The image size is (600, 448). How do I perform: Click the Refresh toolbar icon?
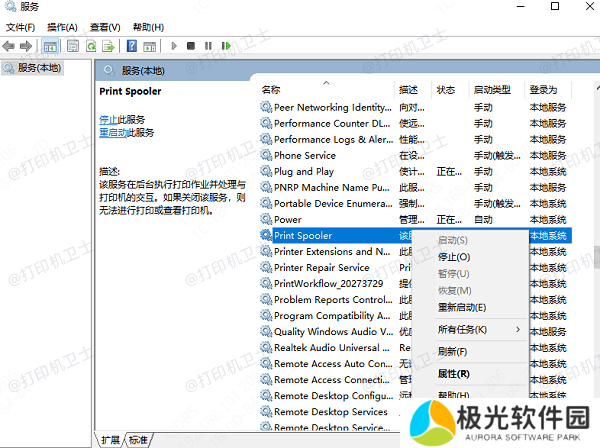tap(91, 46)
